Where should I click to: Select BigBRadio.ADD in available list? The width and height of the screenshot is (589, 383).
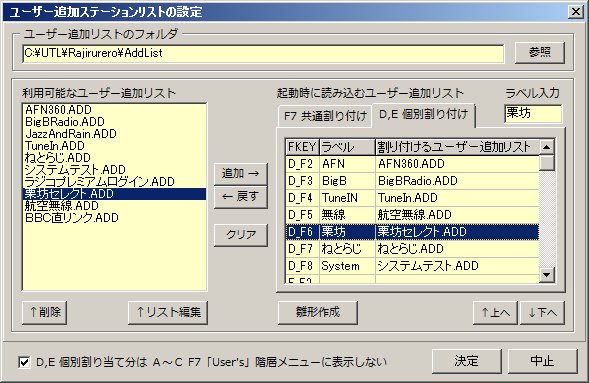tap(114, 122)
